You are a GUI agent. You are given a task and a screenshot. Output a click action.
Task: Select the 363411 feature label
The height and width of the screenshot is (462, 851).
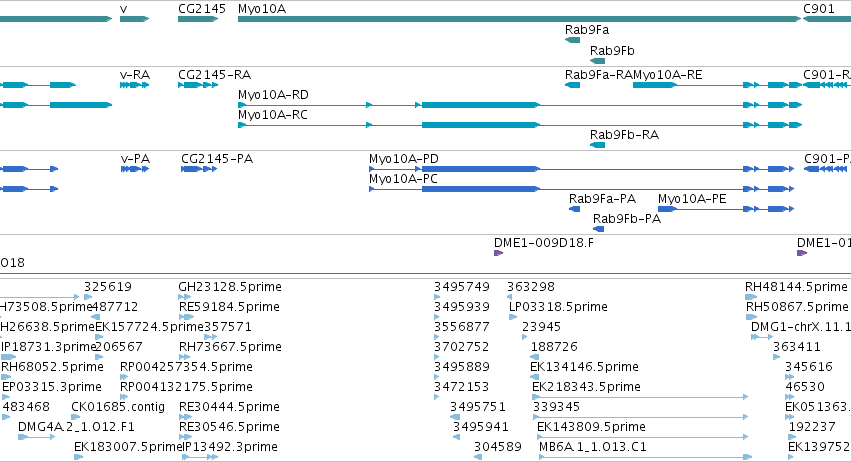click(x=797, y=347)
